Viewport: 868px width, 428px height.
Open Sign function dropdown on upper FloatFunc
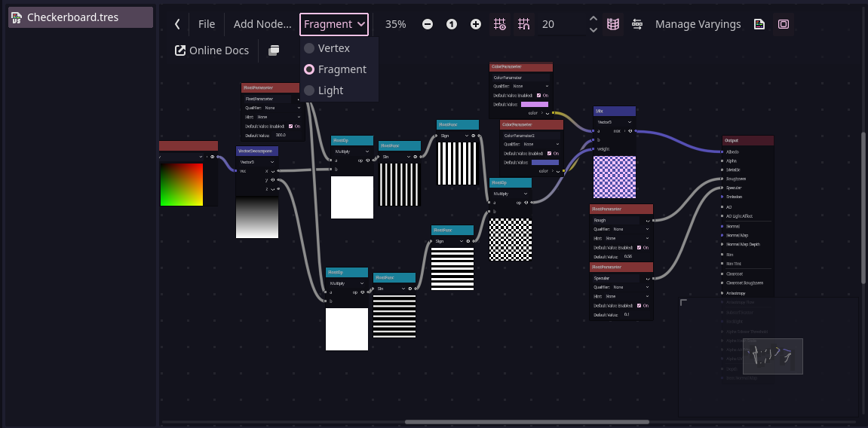point(457,136)
